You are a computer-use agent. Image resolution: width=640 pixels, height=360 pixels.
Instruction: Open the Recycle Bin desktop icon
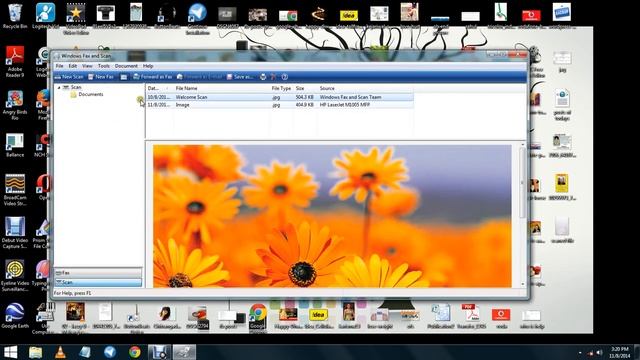[15, 16]
